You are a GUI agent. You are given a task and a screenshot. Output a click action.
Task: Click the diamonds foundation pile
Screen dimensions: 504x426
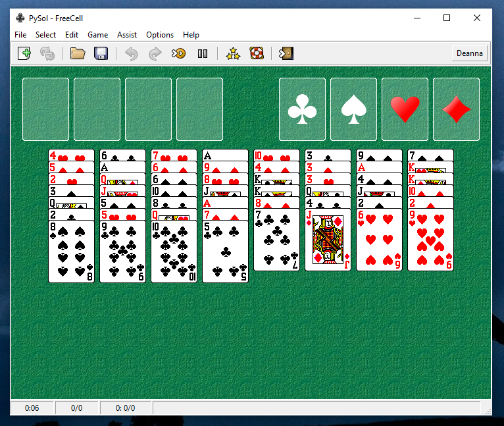click(456, 109)
